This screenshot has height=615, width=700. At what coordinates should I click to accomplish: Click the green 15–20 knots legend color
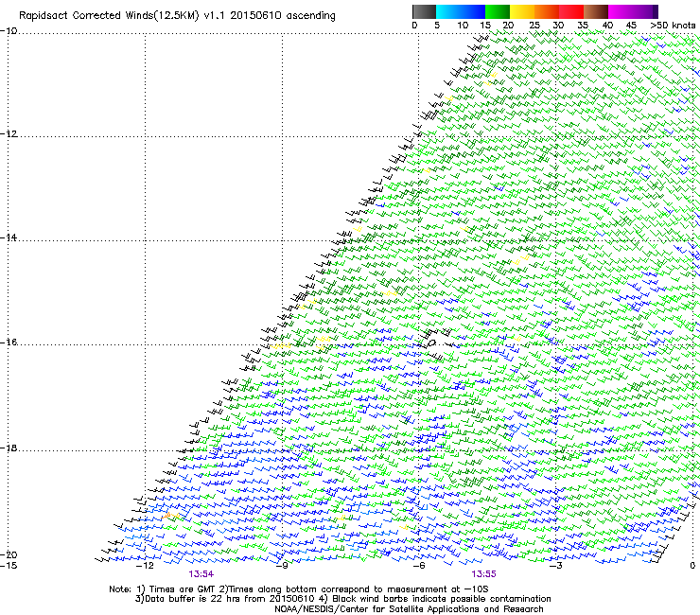click(498, 11)
